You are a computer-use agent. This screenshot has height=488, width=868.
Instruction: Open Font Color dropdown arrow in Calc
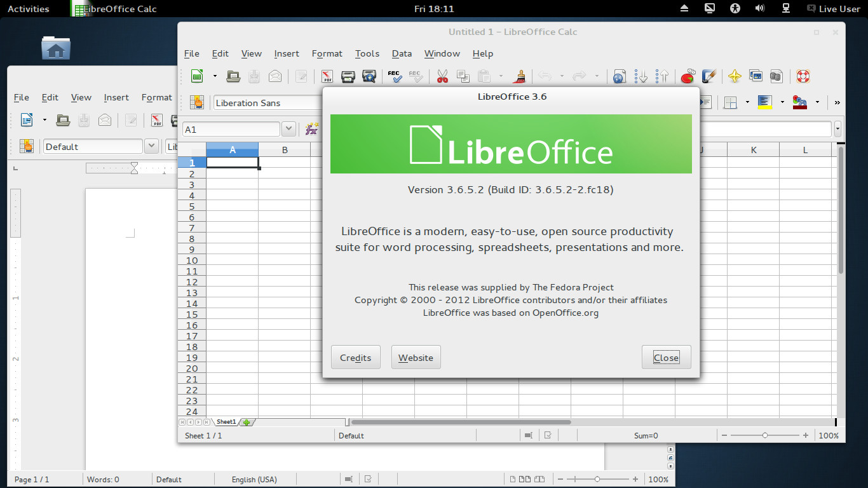pos(817,102)
